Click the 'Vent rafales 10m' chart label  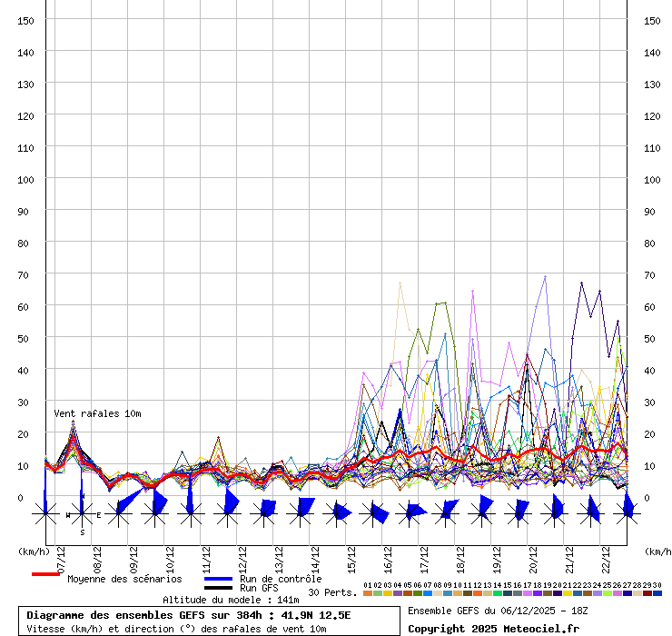pyautogui.click(x=97, y=413)
